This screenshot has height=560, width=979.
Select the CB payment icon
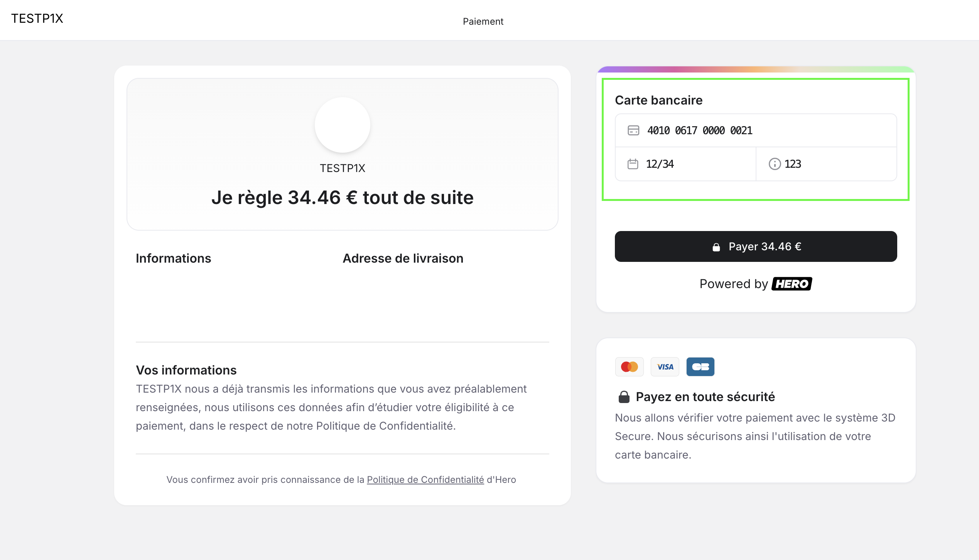[700, 366]
